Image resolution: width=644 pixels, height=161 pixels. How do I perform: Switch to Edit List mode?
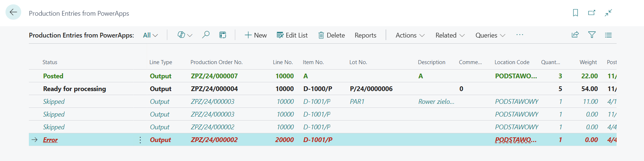(292, 35)
